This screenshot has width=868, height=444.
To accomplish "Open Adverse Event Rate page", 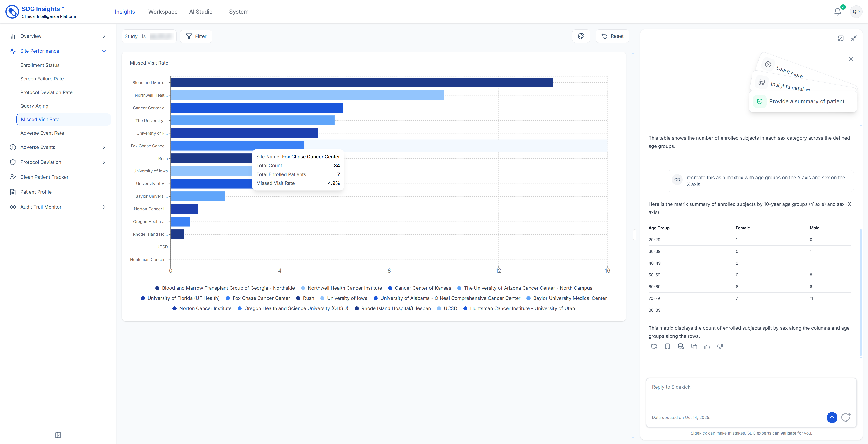I will pos(42,133).
